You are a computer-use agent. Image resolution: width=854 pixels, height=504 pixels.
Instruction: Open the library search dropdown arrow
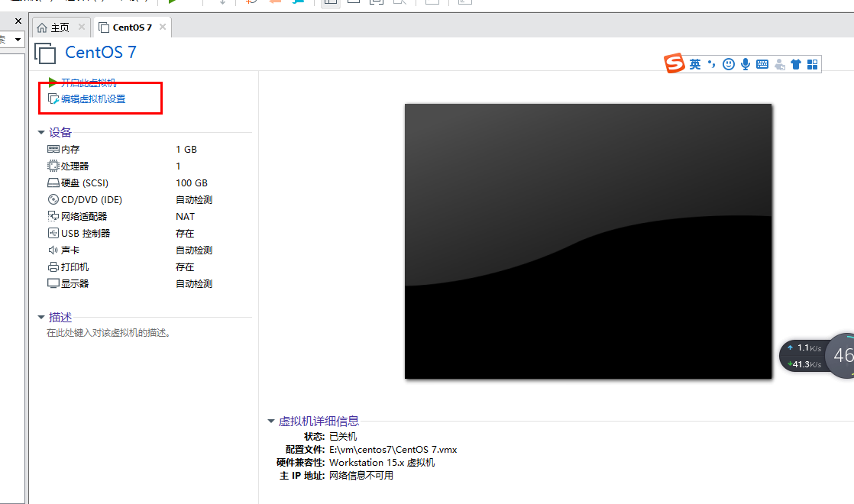(18, 40)
